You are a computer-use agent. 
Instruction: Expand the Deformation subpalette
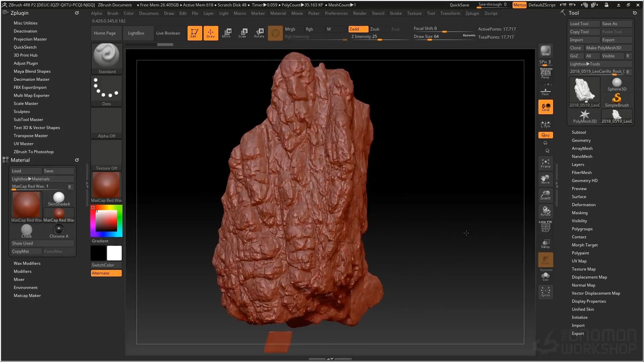584,205
